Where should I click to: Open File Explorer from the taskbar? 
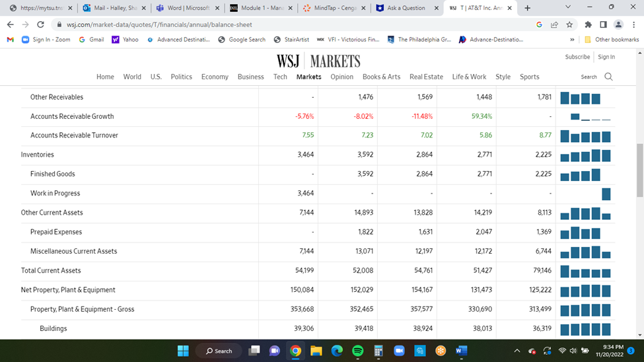[x=316, y=351]
